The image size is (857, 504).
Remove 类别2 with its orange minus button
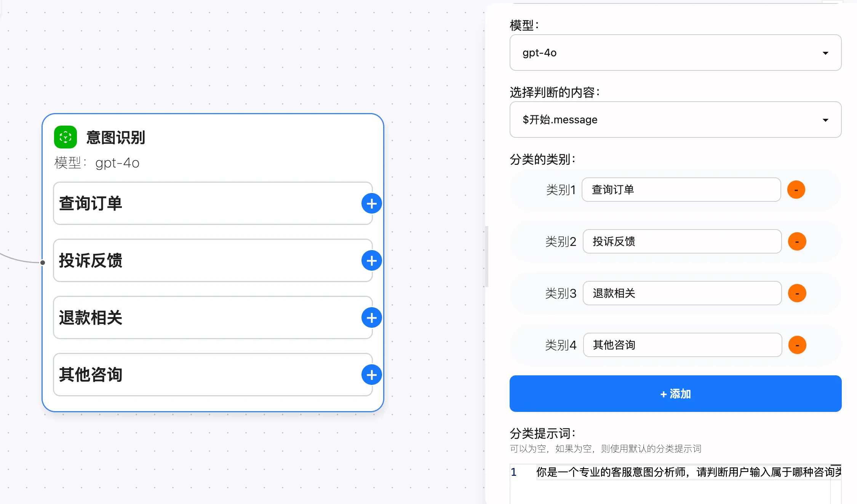pyautogui.click(x=797, y=241)
